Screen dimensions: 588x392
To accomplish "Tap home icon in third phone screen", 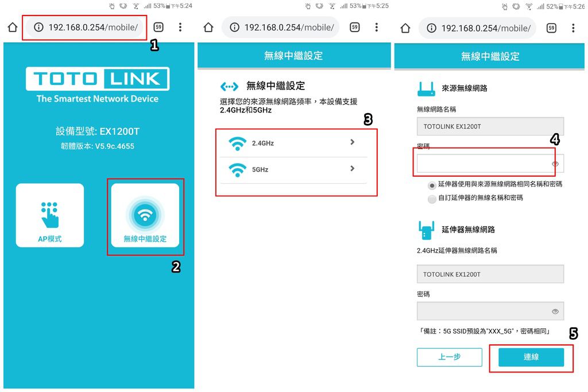I will (x=405, y=28).
